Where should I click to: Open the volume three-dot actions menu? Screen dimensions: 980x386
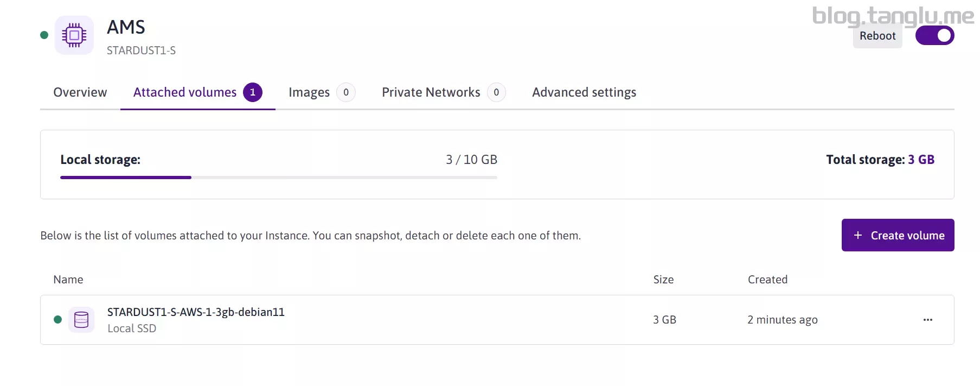tap(927, 320)
